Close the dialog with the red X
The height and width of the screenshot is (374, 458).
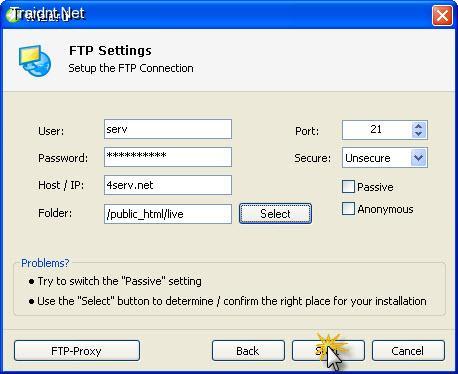pos(442,15)
